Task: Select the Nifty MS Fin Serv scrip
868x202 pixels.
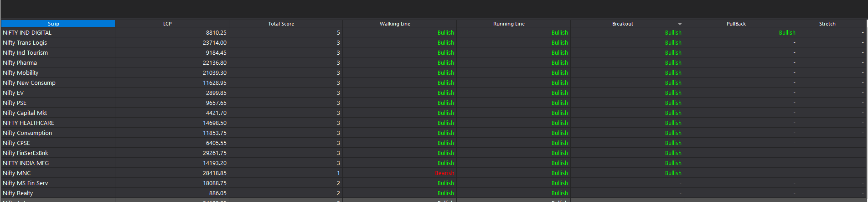Action: tap(25, 183)
